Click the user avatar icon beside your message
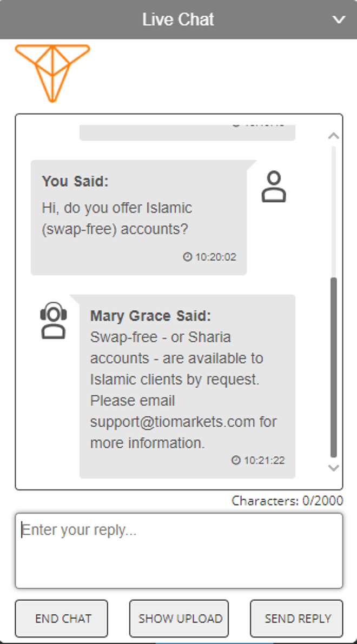This screenshot has height=644, width=357. [274, 187]
